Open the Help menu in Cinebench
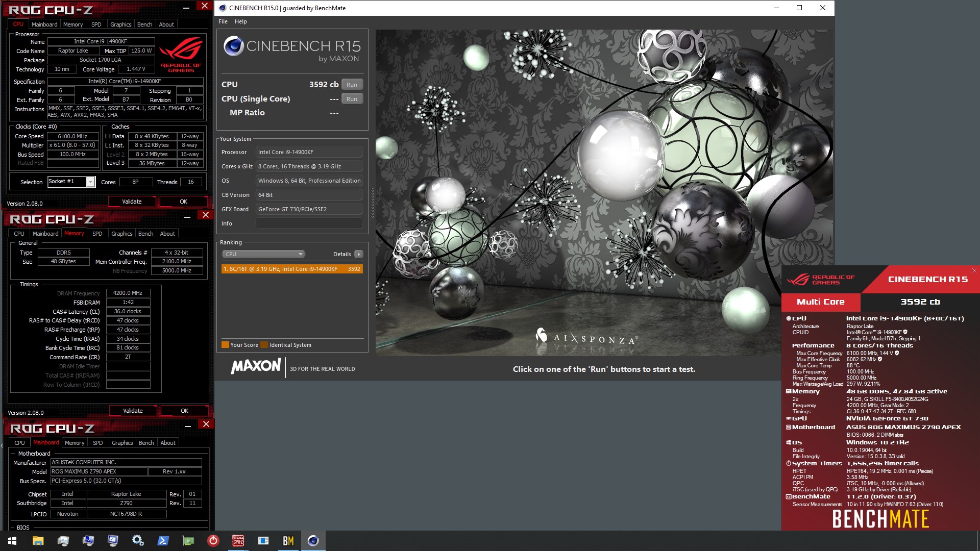 tap(240, 21)
